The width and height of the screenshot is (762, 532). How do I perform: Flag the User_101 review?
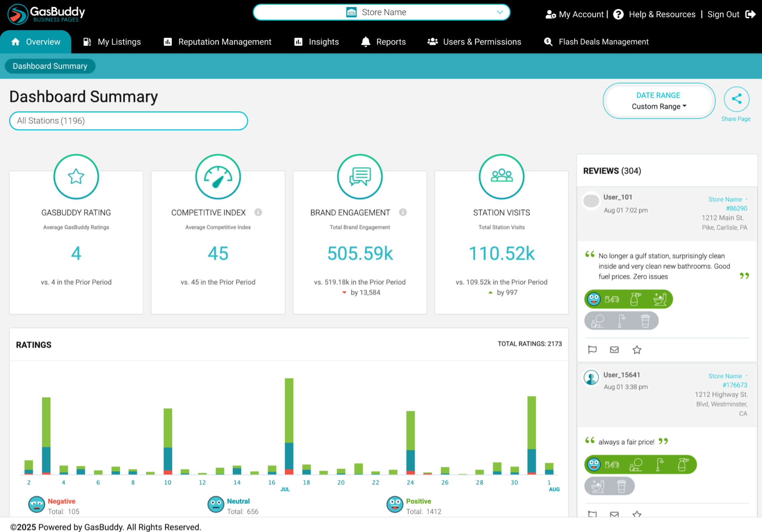(592, 350)
